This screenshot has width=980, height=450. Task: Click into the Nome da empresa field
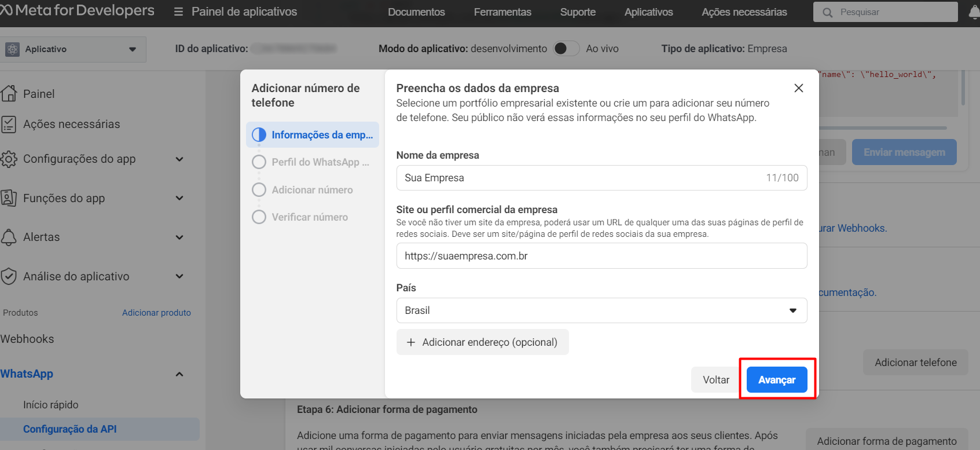601,178
